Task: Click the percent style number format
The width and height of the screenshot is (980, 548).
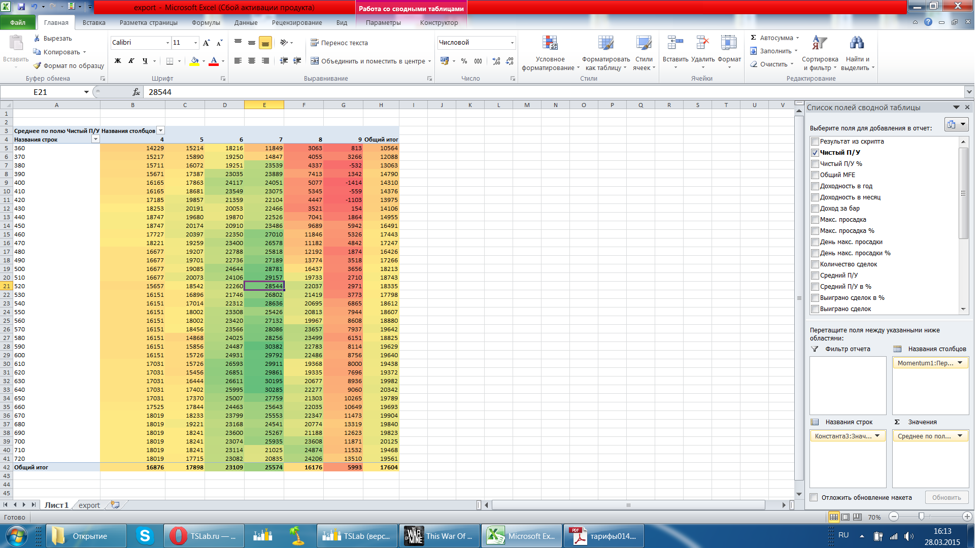Action: tap(464, 61)
